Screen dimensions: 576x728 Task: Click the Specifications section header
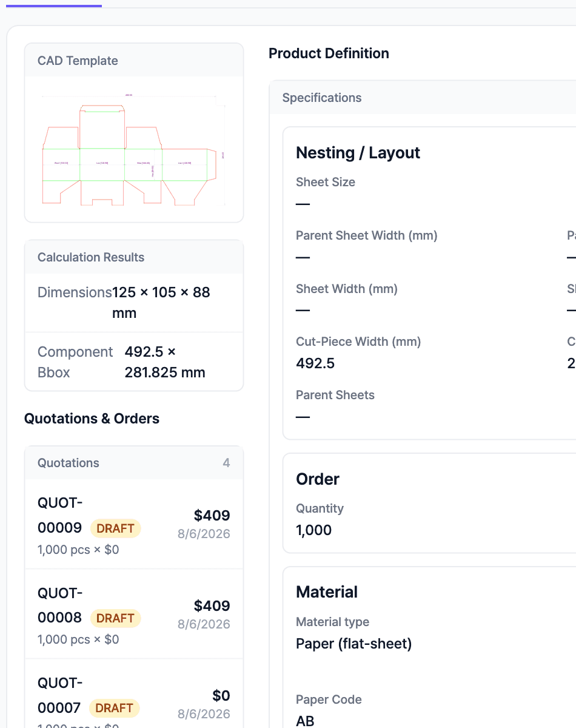pyautogui.click(x=423, y=98)
